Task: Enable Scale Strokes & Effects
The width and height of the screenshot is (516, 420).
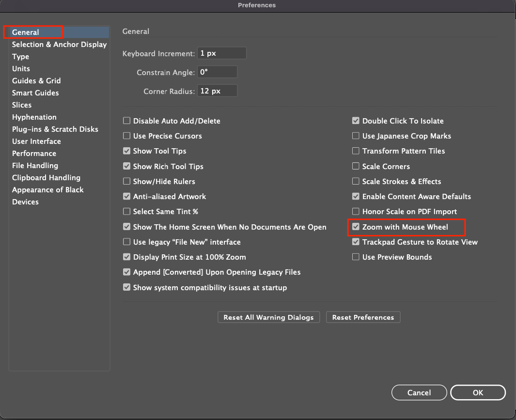Action: [x=356, y=181]
